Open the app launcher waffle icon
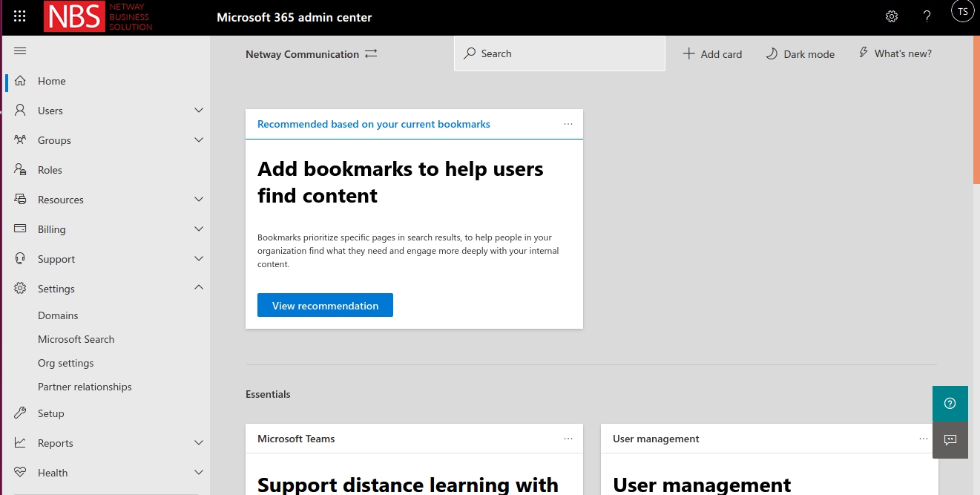This screenshot has width=980, height=495. tap(20, 16)
